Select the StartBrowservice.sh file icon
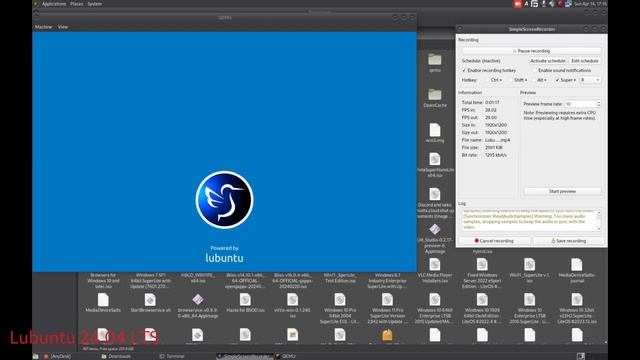This screenshot has height=360, width=640. coord(150,300)
